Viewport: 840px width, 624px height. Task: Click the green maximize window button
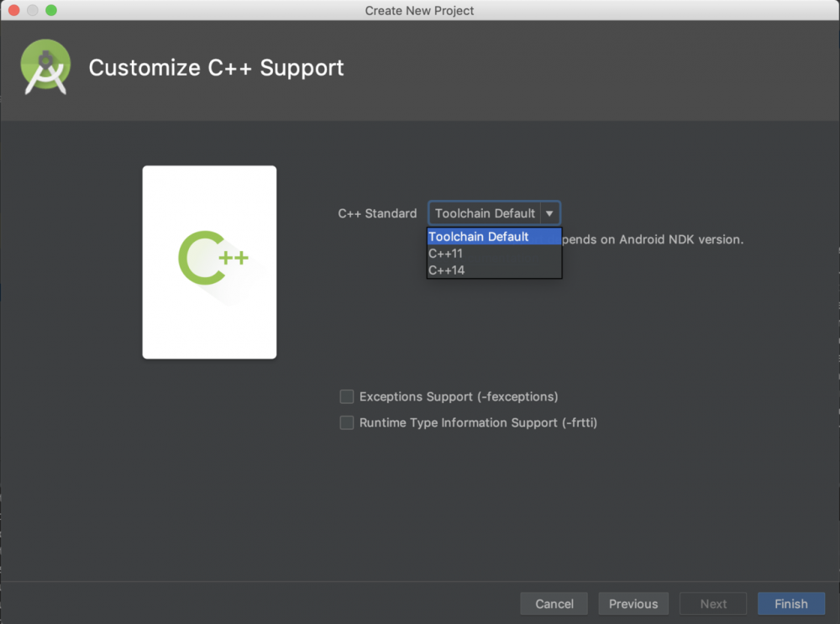click(51, 10)
